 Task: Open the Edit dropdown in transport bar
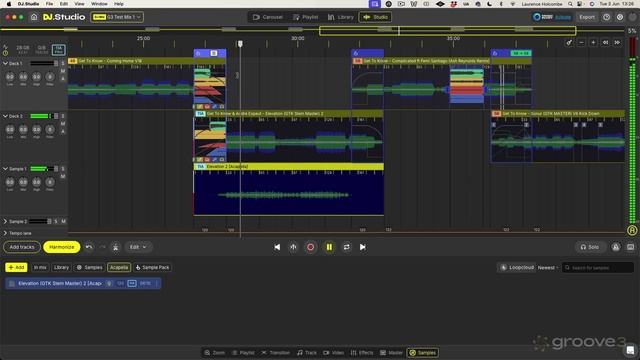pos(138,247)
